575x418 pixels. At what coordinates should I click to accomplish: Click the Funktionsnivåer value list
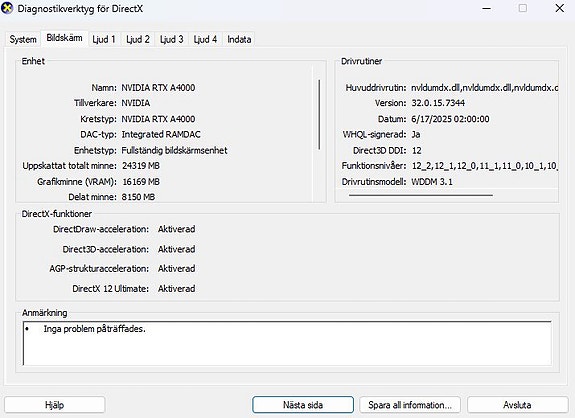(485, 166)
